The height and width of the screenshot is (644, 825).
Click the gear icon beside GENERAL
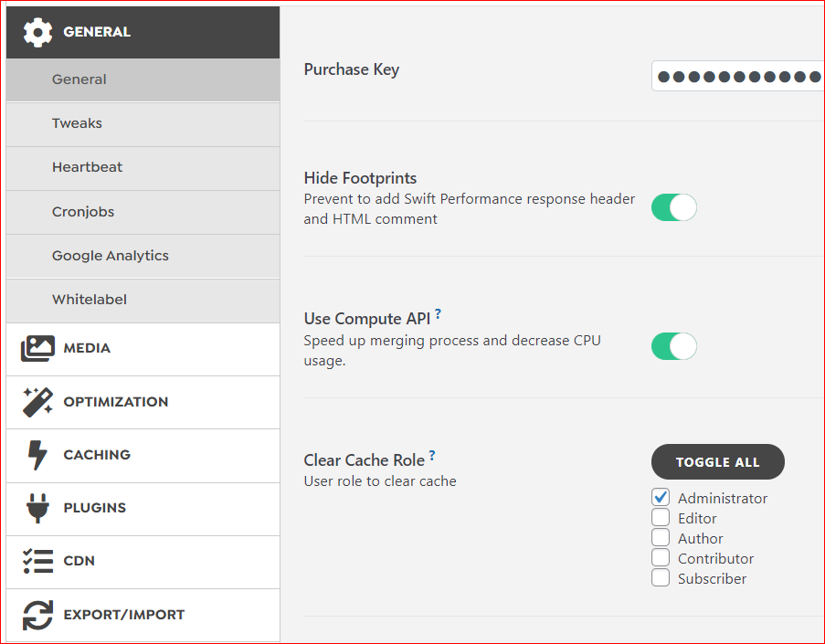point(37,31)
